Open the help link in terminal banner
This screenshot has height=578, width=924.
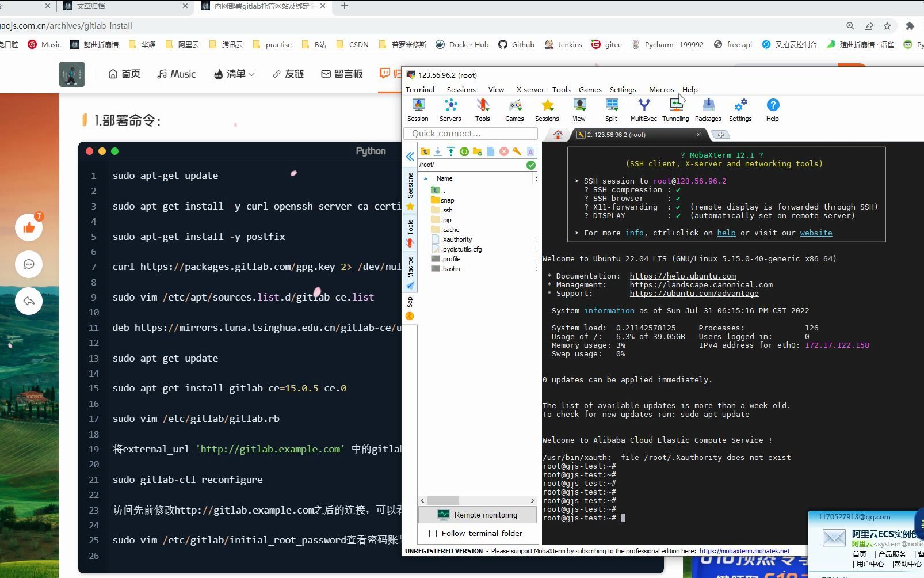(x=726, y=233)
